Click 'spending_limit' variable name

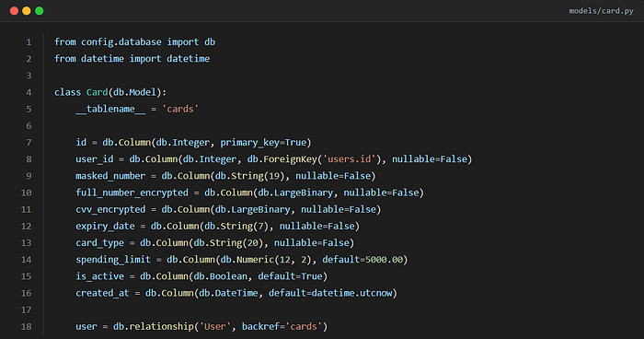(113, 260)
